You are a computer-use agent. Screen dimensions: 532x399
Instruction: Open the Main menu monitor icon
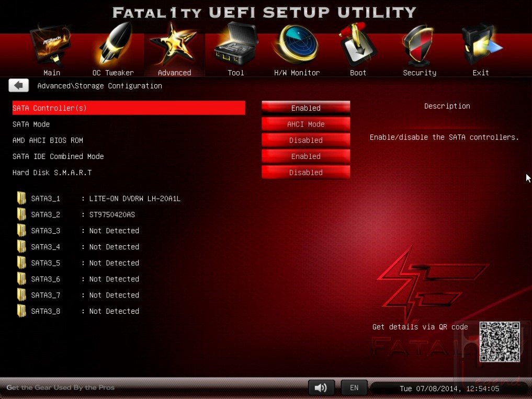(x=51, y=45)
